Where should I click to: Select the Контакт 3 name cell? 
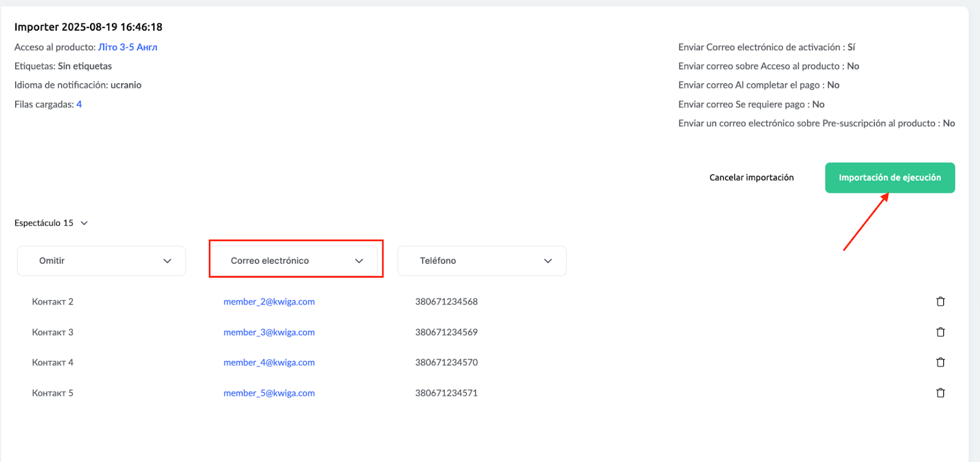[x=53, y=332]
